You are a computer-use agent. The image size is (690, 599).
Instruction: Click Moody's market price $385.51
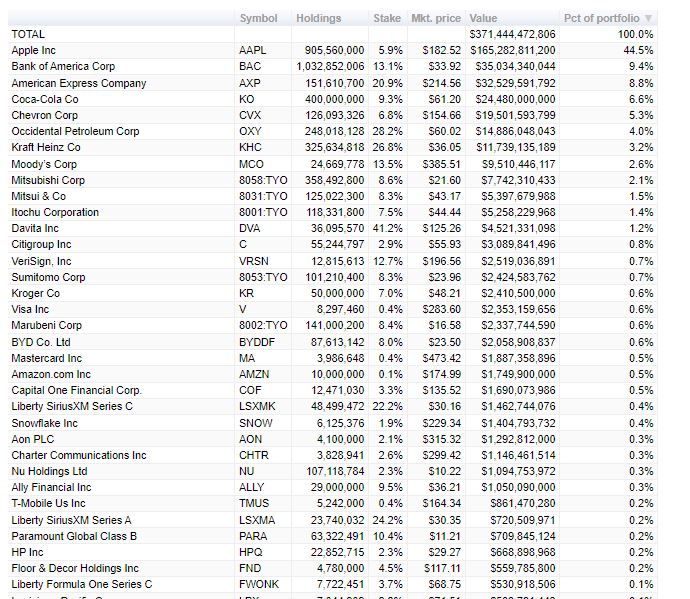441,164
